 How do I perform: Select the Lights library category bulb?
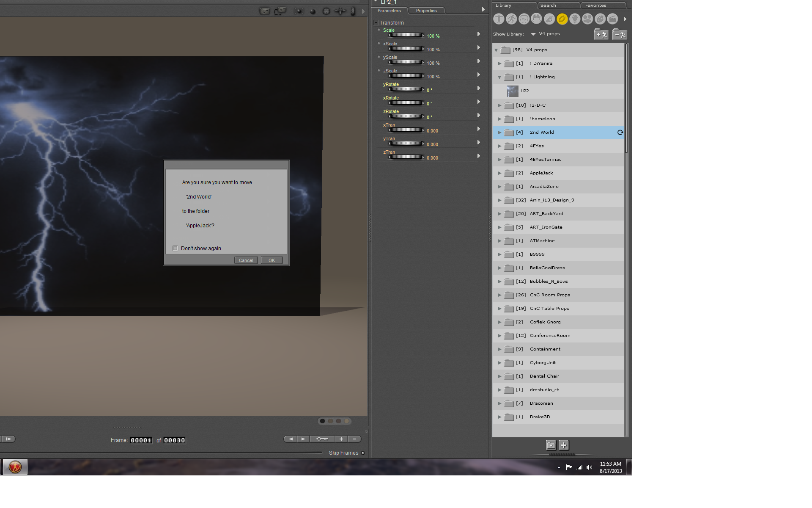(575, 19)
